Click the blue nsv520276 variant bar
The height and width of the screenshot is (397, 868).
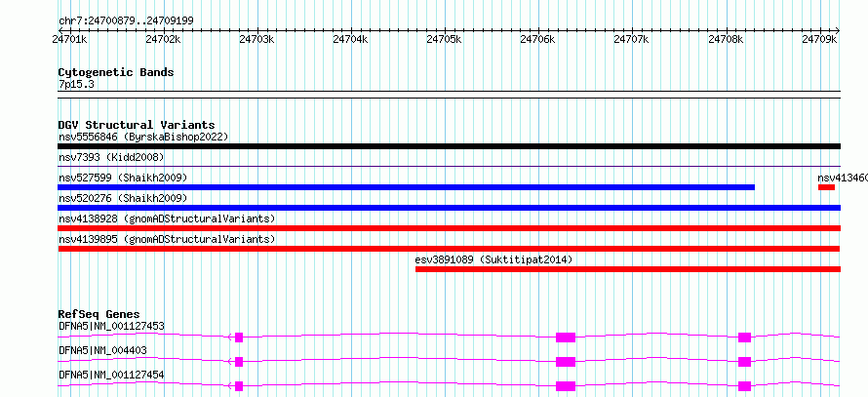point(449,208)
